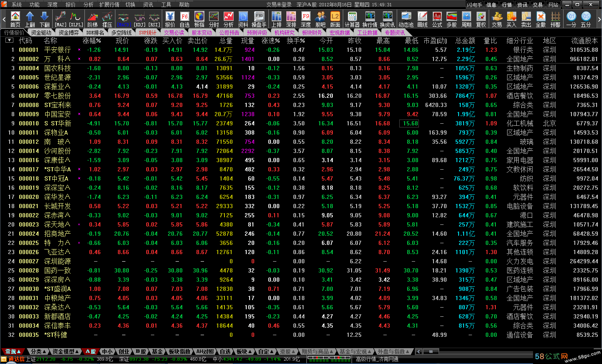
Task: Open the 多股 multi-stock icon
Action: (x=452, y=19)
